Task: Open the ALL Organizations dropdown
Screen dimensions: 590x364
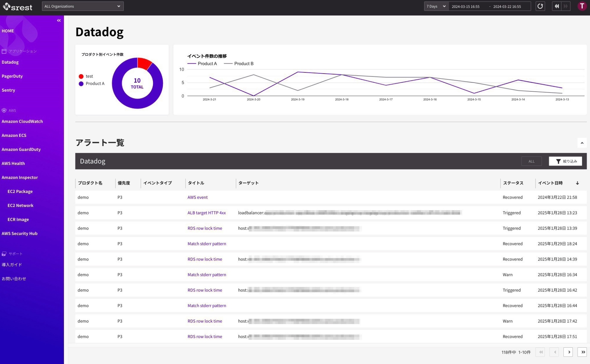Action: [83, 6]
